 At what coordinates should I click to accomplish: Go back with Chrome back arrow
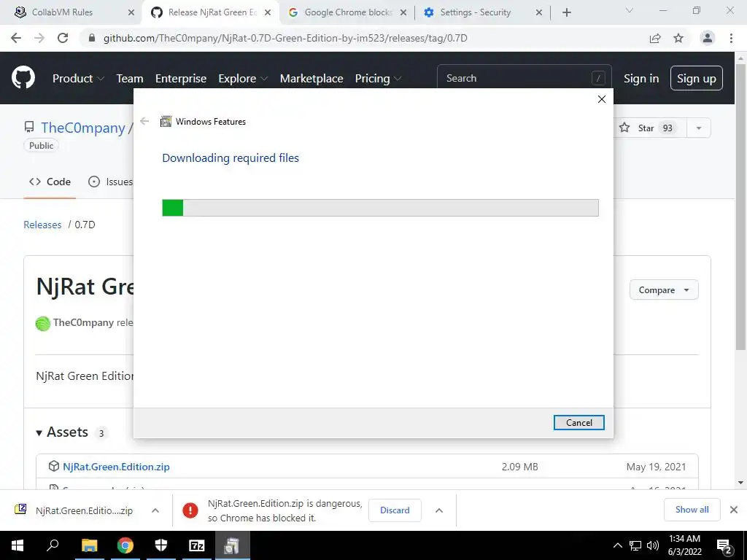point(16,38)
